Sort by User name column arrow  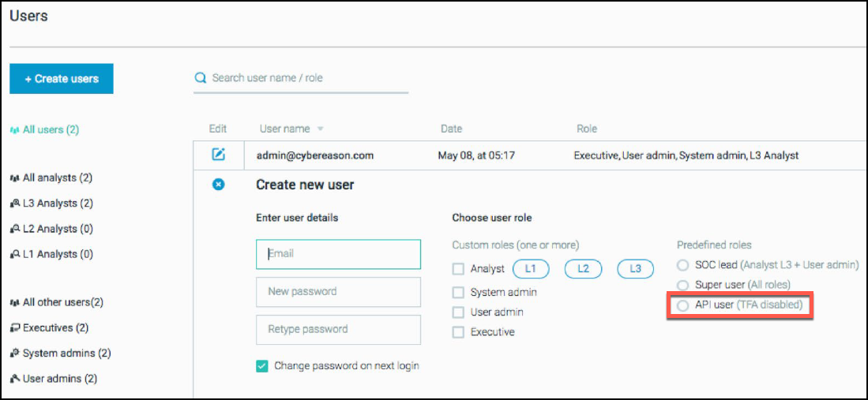pos(320,129)
